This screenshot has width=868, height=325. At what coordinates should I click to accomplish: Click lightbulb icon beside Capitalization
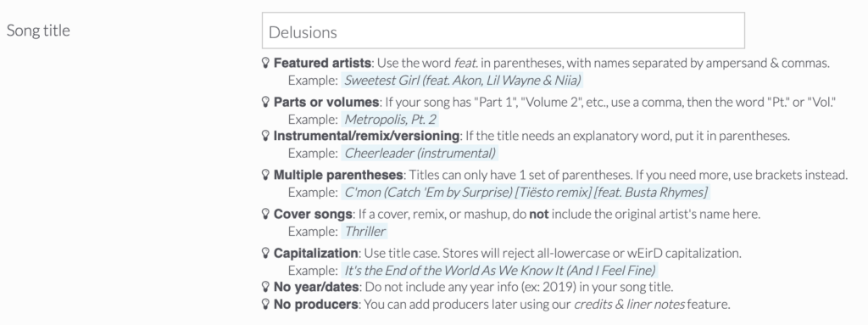point(265,253)
